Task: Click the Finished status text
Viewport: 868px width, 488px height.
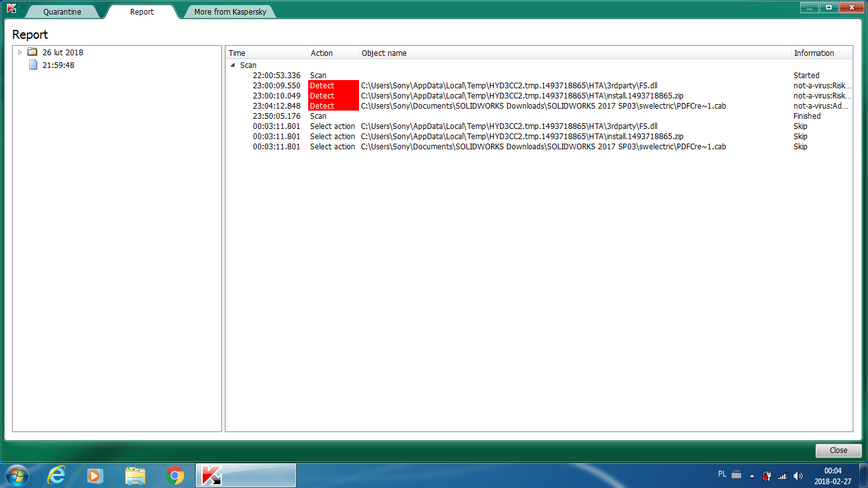Action: (x=807, y=116)
